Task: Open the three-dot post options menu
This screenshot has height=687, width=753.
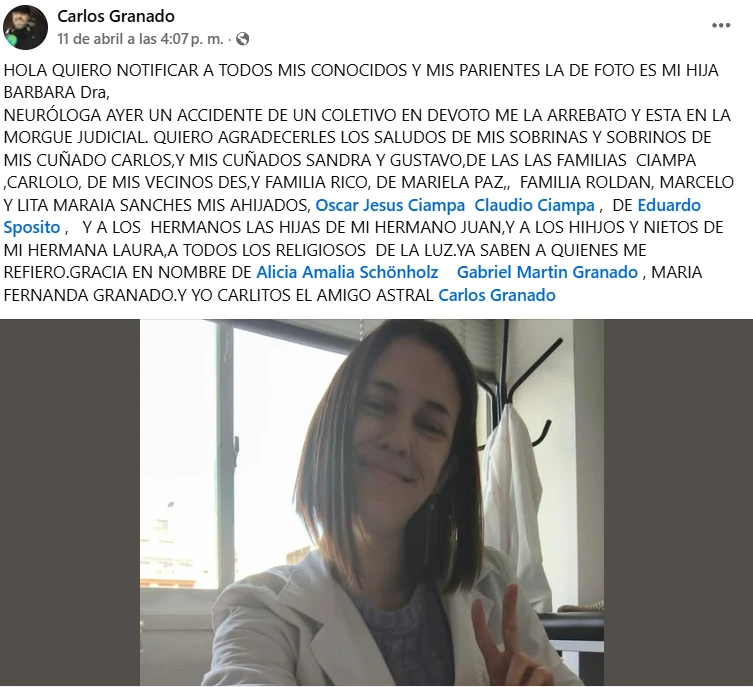Action: point(721,25)
